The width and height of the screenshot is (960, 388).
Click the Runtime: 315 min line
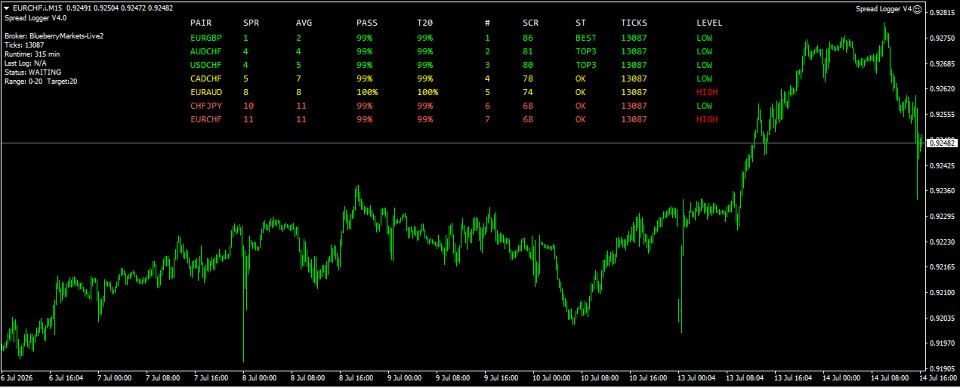[x=31, y=54]
